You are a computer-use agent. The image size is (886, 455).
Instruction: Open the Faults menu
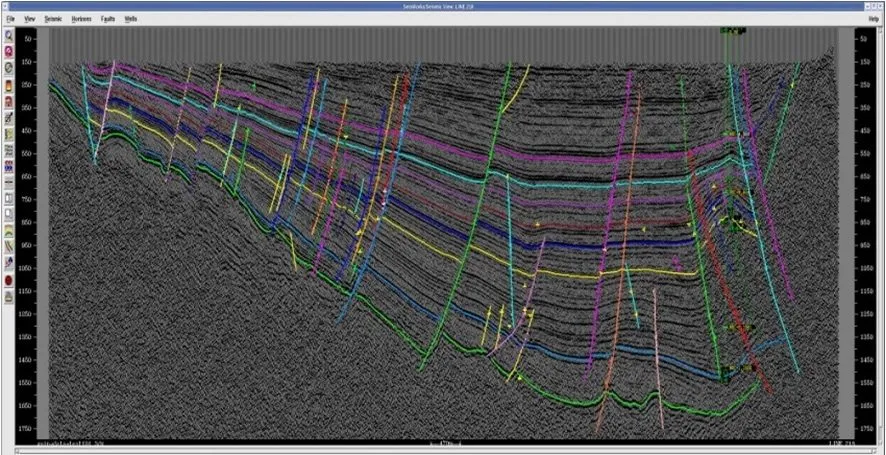coord(107,19)
